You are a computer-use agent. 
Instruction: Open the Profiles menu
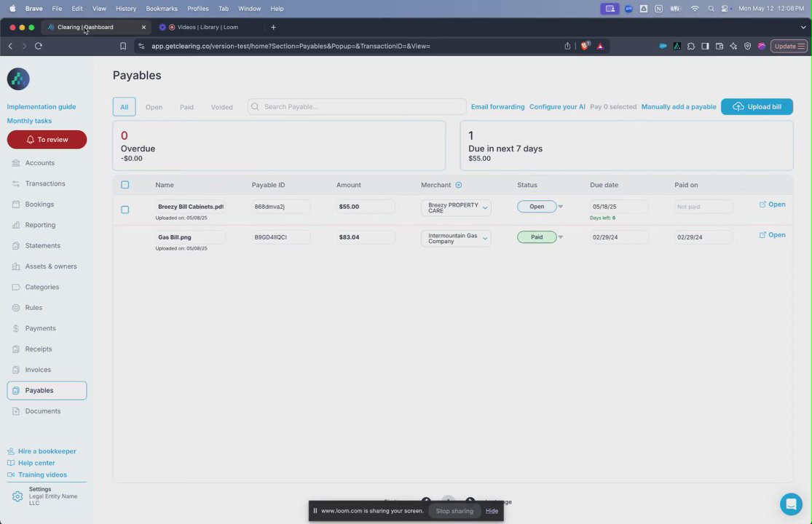(198, 8)
